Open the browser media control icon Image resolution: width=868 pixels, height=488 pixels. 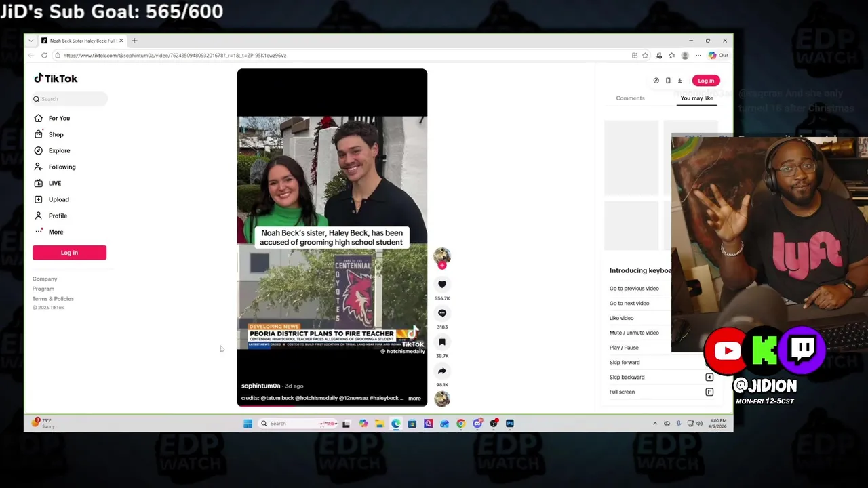click(x=658, y=56)
